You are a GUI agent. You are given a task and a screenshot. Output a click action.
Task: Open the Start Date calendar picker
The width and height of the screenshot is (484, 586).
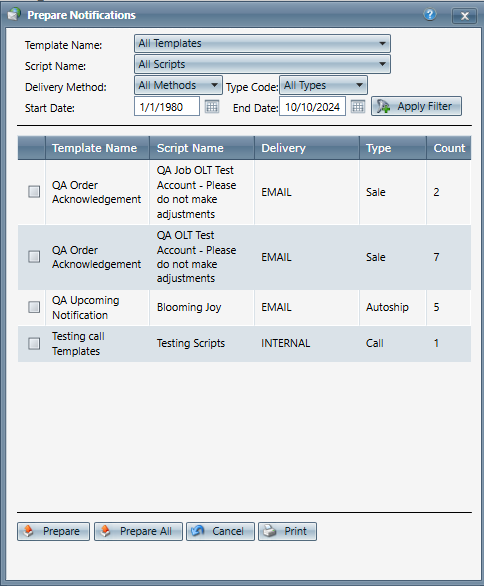pos(212,107)
